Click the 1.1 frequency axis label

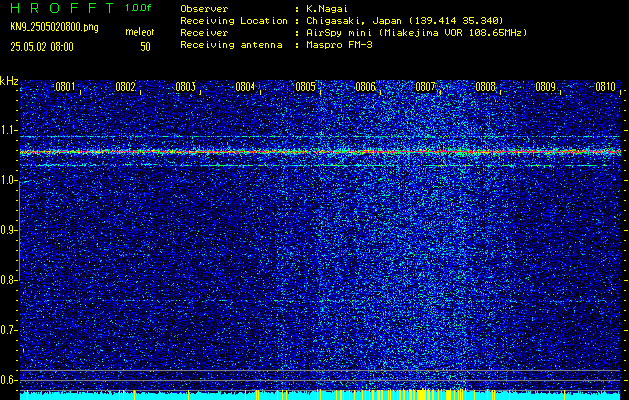(x=8, y=130)
